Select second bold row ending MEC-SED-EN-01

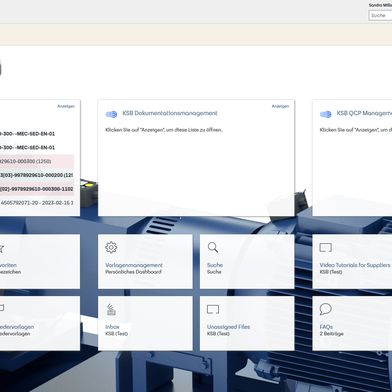tap(37, 148)
